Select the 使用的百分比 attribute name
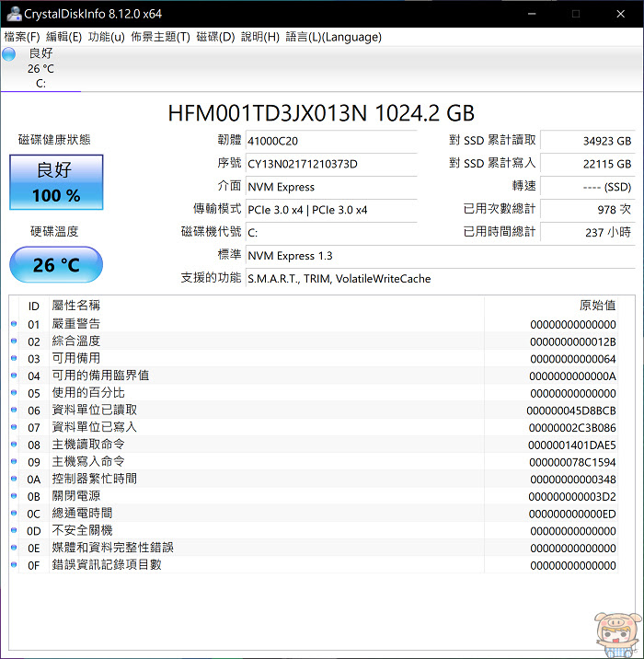Screen dimensions: 644x659 pyautogui.click(x=88, y=393)
